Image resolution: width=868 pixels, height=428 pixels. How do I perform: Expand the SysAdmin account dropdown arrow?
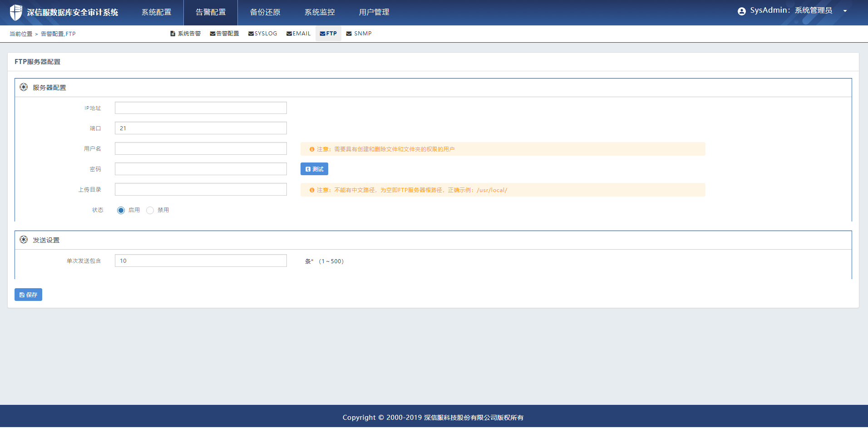[x=845, y=11]
